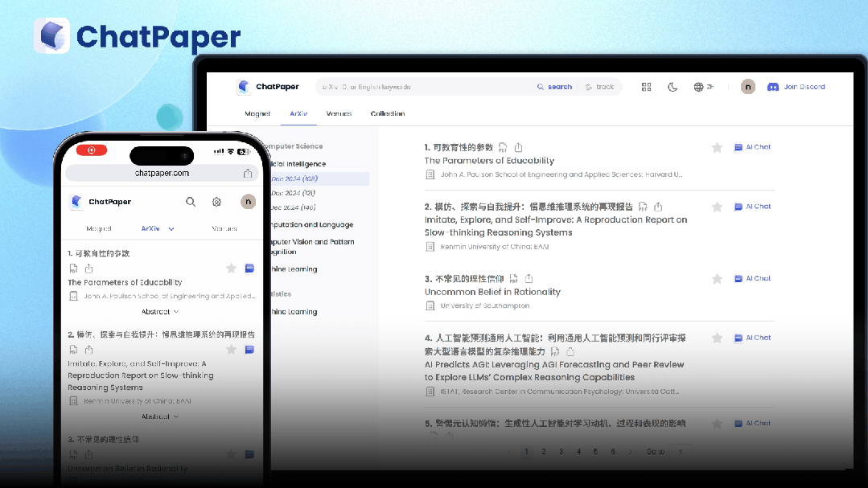
Task: Click share icon for Uncommon Belief paper on desktop
Action: click(x=529, y=278)
